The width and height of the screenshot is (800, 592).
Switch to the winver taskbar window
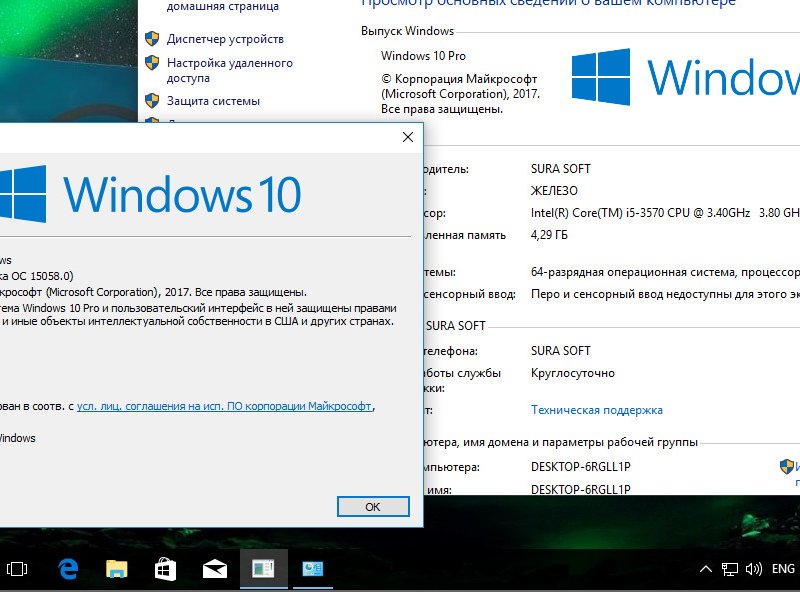(x=263, y=569)
